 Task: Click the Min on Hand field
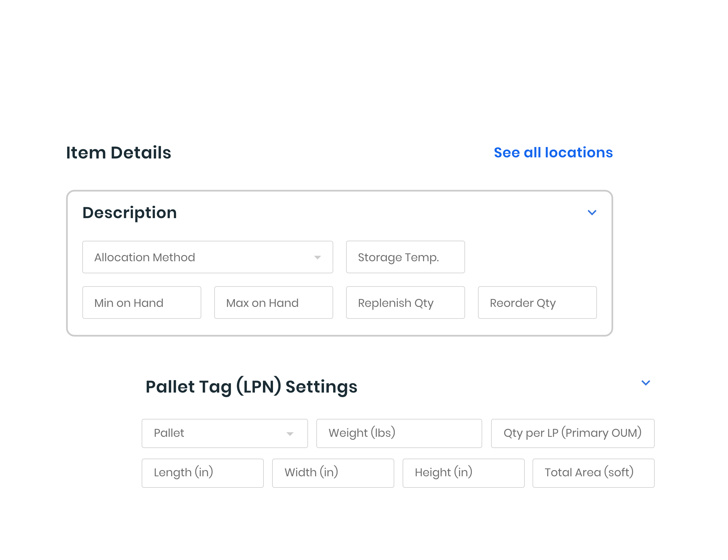tap(142, 303)
